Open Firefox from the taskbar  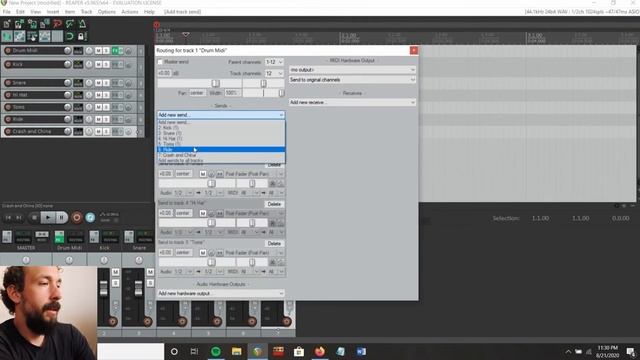pyautogui.click(x=320, y=351)
